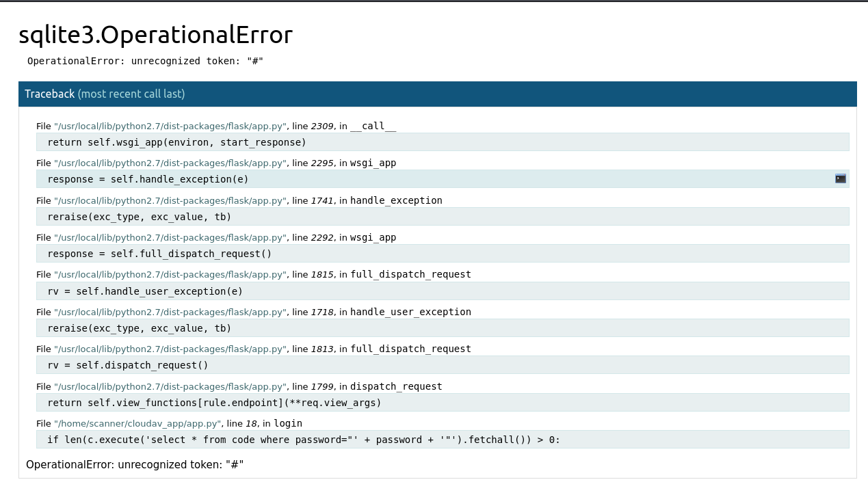This screenshot has width=868, height=482.
Task: Select the frame header for line 1741 handle_exception
Action: tap(239, 201)
